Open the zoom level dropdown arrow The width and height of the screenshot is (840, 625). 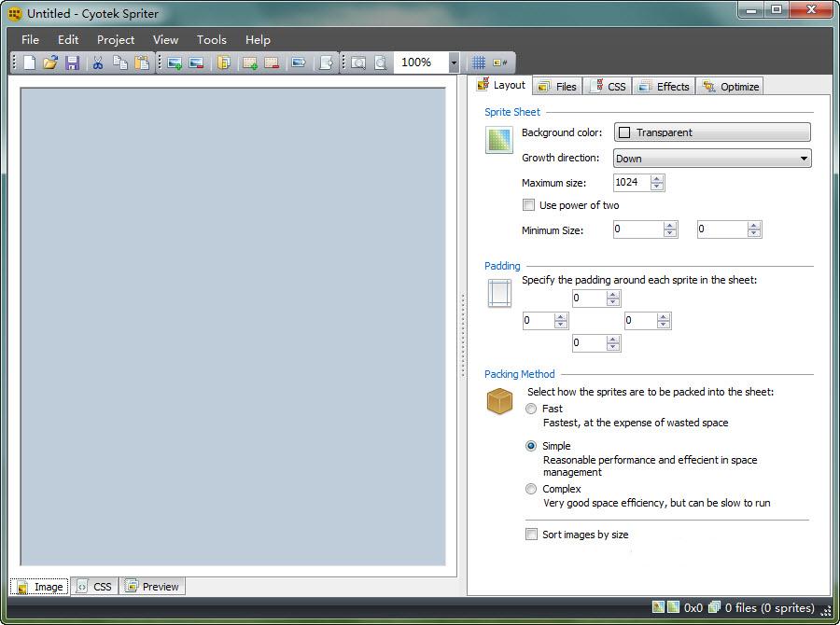pyautogui.click(x=454, y=62)
